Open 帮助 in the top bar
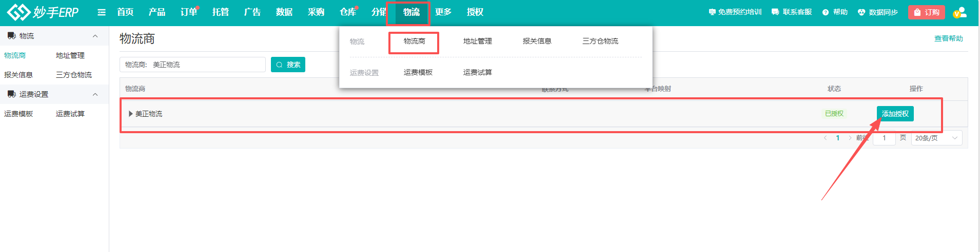Viewport: 980px width, 252px height. point(835,12)
